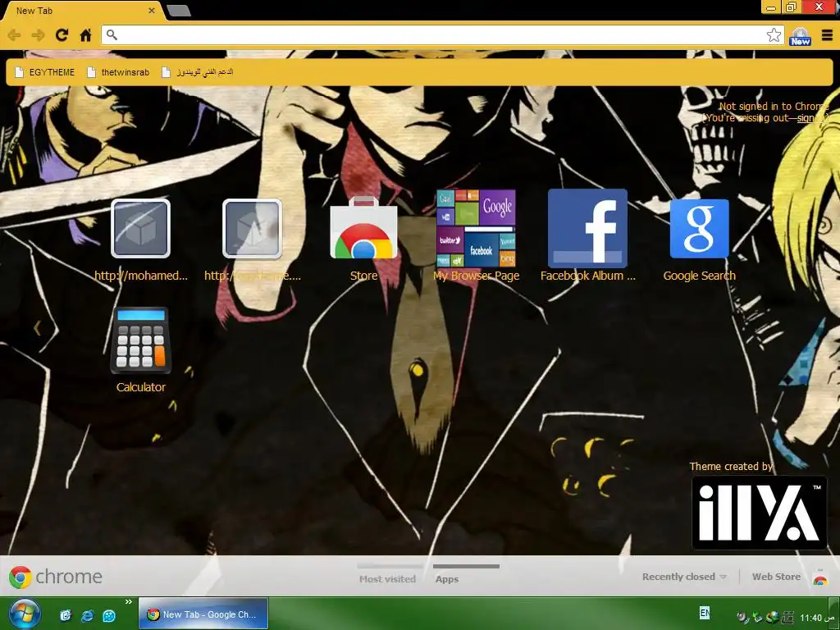Focus the address bar field
This screenshot has height=630, width=840.
[x=442, y=35]
